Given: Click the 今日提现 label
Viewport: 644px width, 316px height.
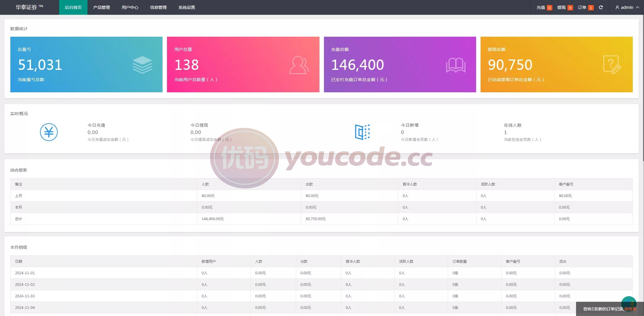Looking at the screenshot, I should click(199, 125).
